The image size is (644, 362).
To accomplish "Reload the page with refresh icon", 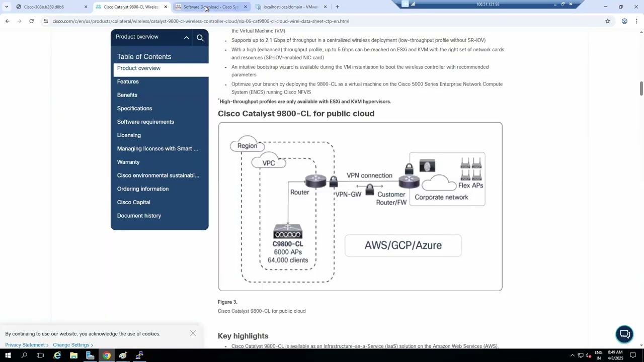I will coord(31,21).
